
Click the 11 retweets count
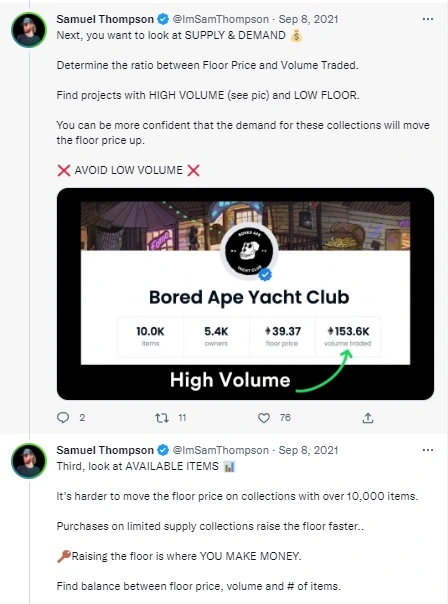pos(182,418)
